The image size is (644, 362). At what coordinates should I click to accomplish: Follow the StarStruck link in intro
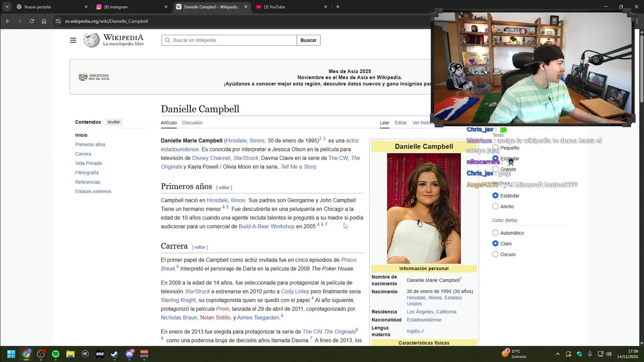[x=246, y=158]
